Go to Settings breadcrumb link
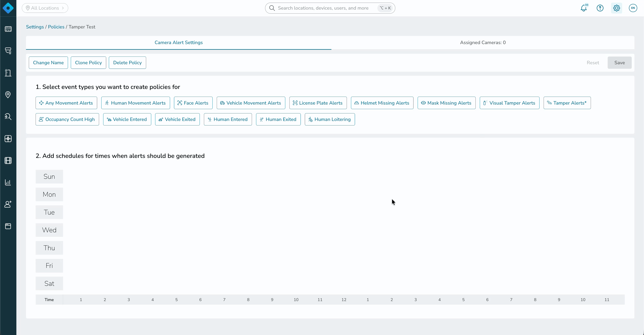The image size is (644, 335). tap(35, 27)
